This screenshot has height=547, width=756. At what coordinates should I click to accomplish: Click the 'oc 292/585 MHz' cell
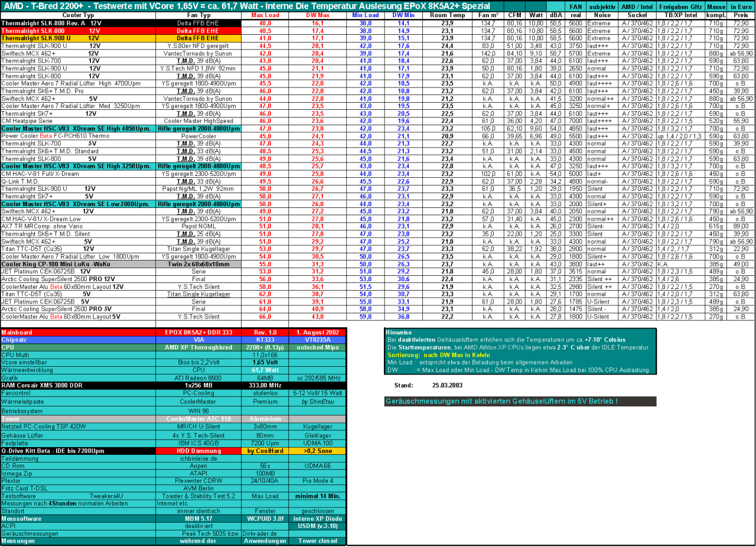click(317, 377)
